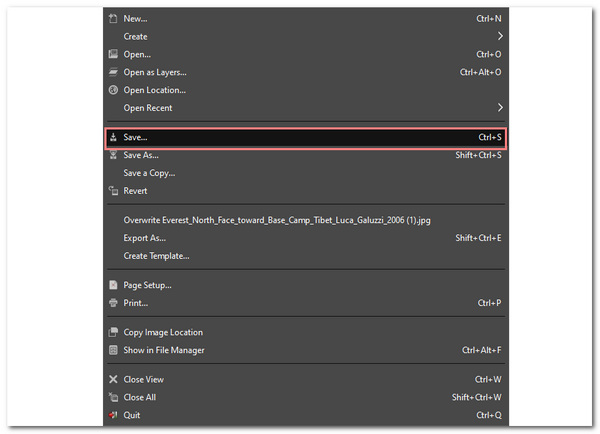
Task: Click the Ctrl+S shortcut label
Action: coord(490,137)
